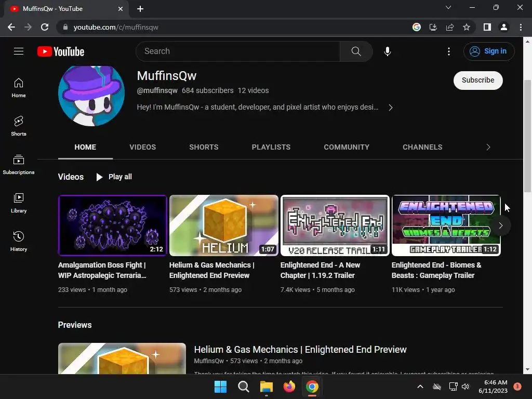Click Previews section Helium thumbnail

pos(122,358)
